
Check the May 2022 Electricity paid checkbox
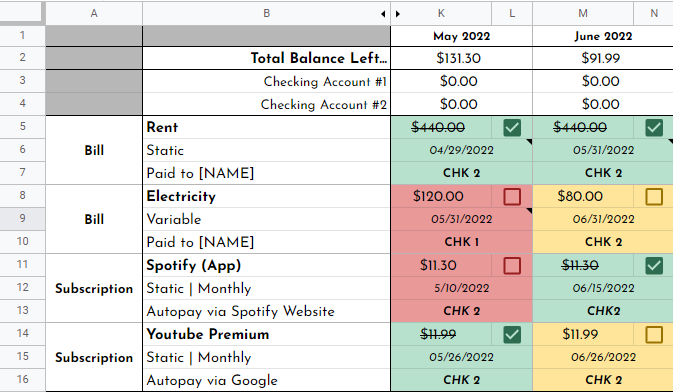(512, 197)
